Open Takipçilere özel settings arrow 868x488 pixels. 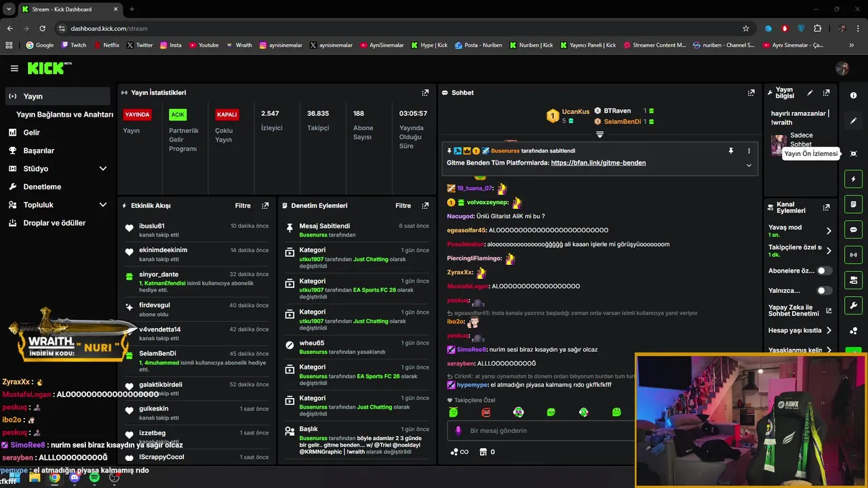pyautogui.click(x=829, y=251)
